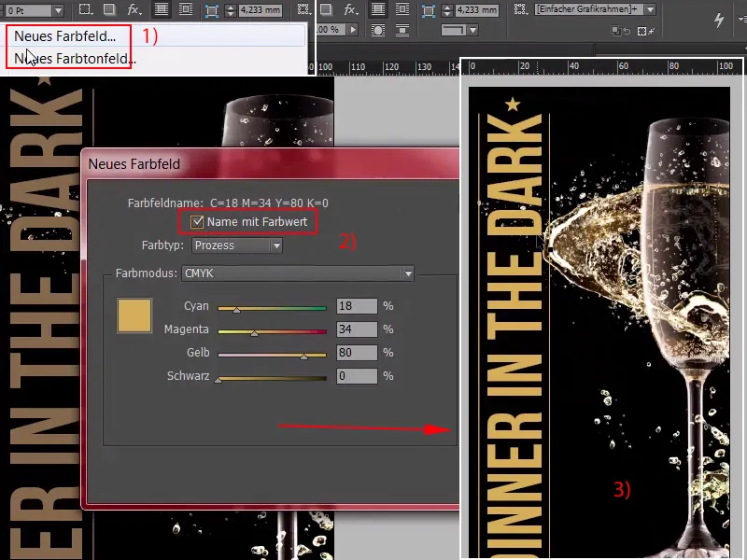Open the Einfacher Grafikrahmen object style dropdown
The height and width of the screenshot is (560, 747).
click(650, 9)
